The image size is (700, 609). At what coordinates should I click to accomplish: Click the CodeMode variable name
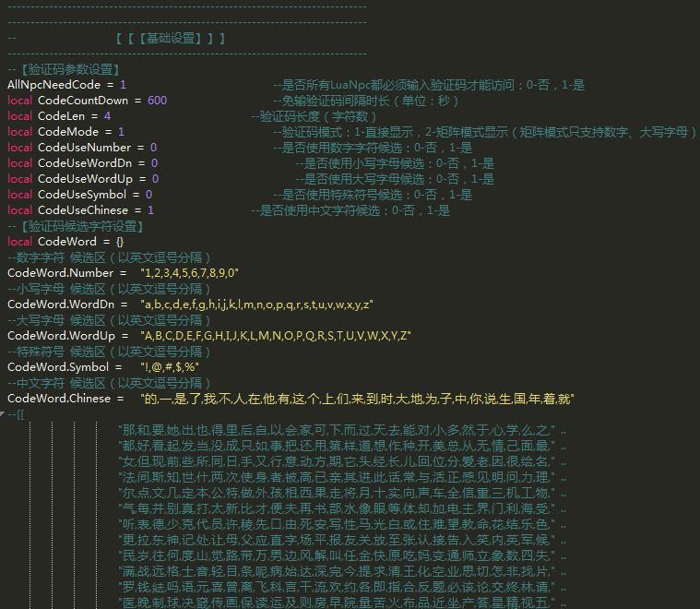click(70, 132)
